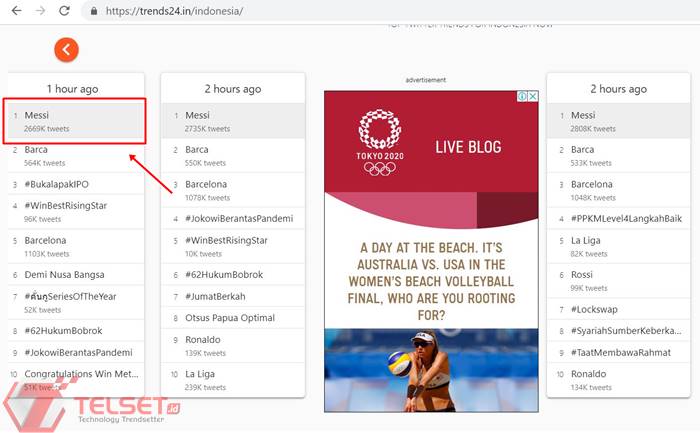This screenshot has width=700, height=433.
Task: Click the beach volleyball player ad photo
Action: point(431,370)
